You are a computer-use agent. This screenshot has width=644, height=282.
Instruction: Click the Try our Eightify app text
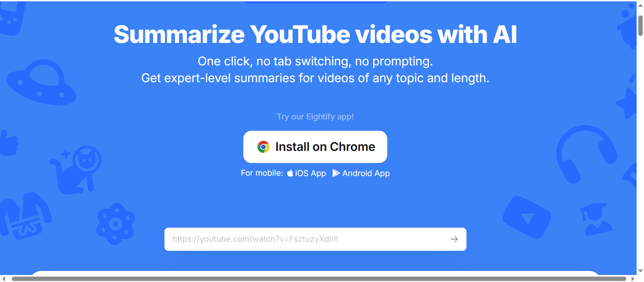[315, 117]
